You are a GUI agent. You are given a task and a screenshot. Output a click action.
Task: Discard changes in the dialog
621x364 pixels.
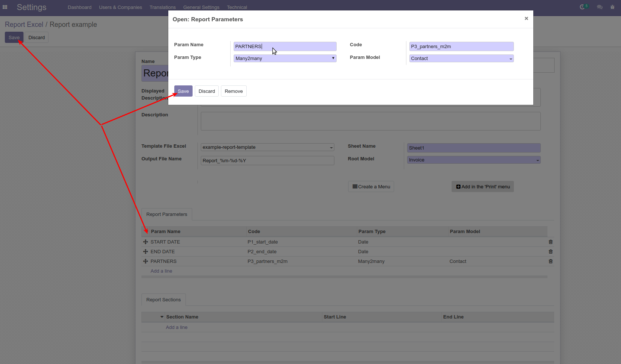207,91
